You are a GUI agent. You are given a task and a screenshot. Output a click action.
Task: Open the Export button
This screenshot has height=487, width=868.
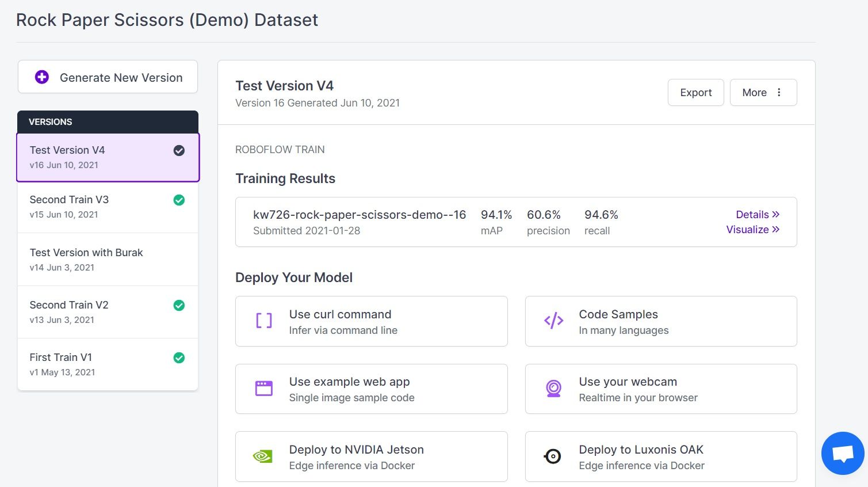(696, 92)
